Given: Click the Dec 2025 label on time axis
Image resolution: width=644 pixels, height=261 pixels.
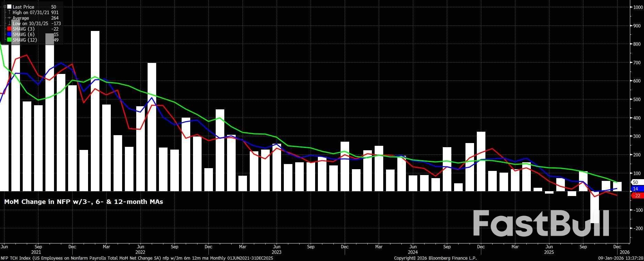Looking at the screenshot, I should point(617,247).
